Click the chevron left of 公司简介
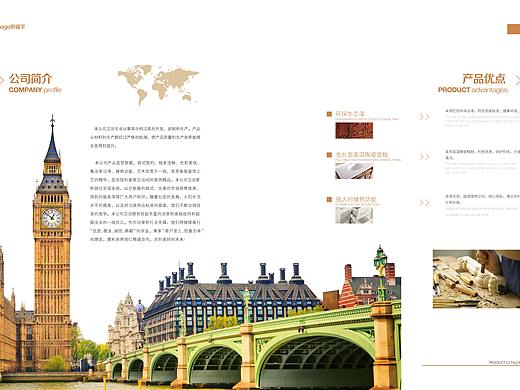 2,80
